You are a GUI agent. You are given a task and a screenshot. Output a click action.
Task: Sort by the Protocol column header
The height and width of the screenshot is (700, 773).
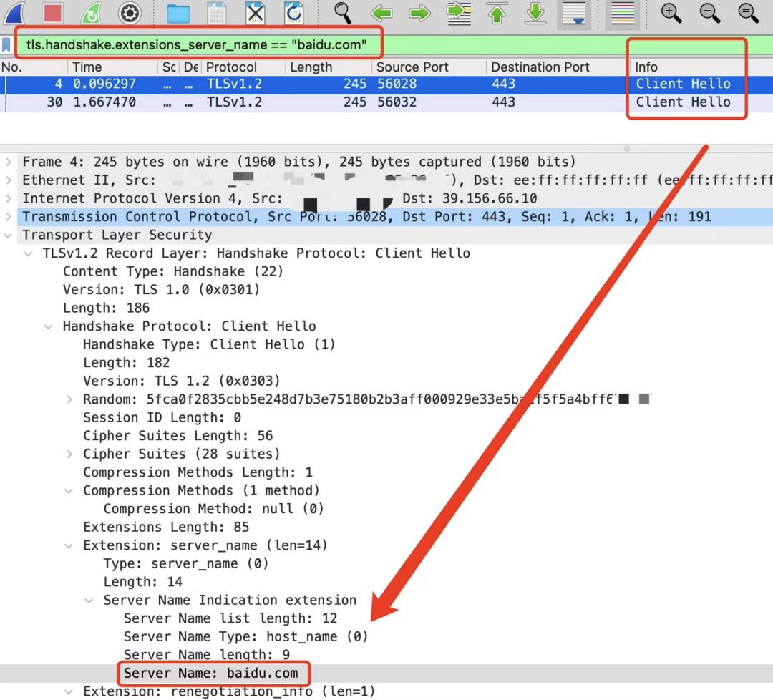pos(243,67)
